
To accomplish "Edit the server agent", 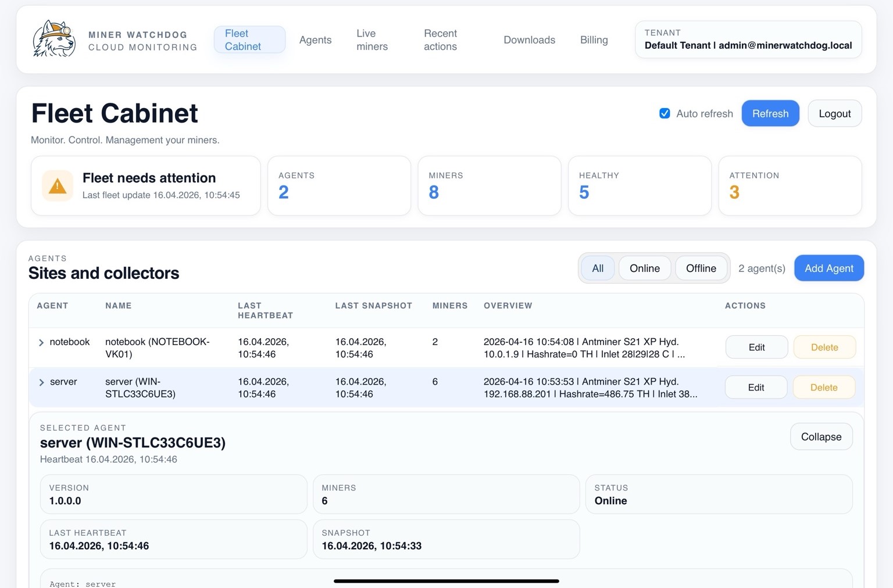I will (756, 387).
